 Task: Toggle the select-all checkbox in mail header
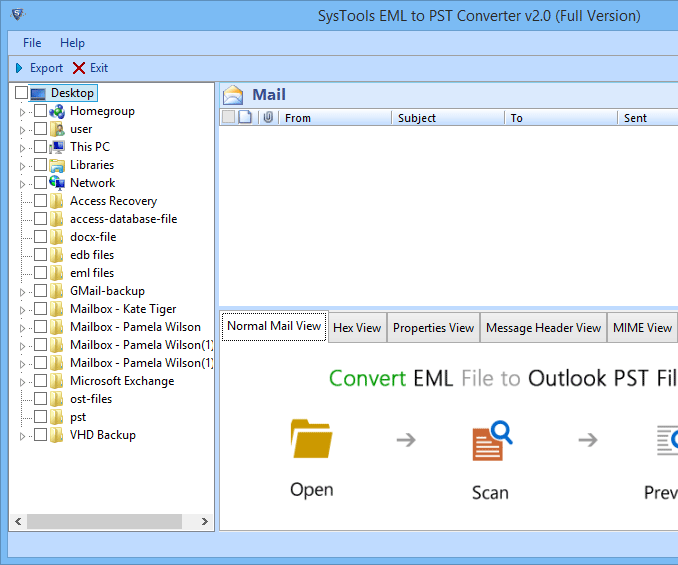(x=228, y=117)
